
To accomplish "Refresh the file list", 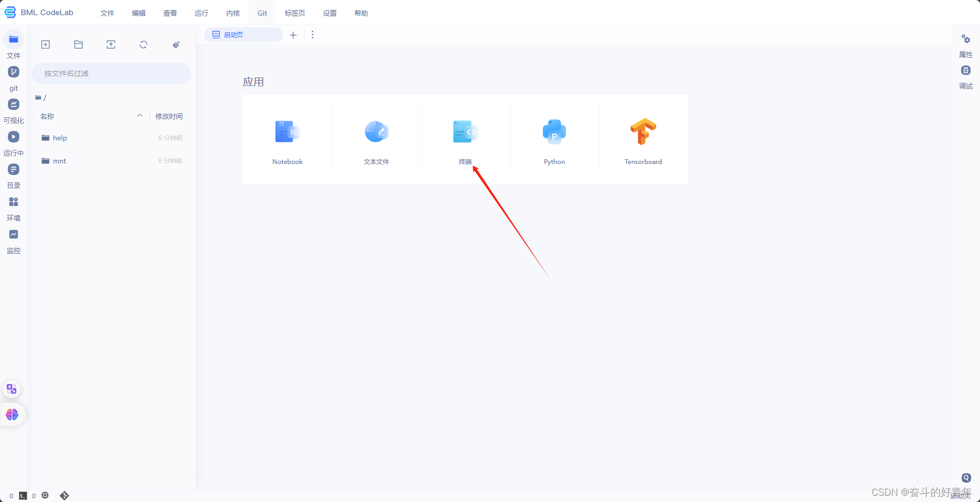I will click(143, 45).
